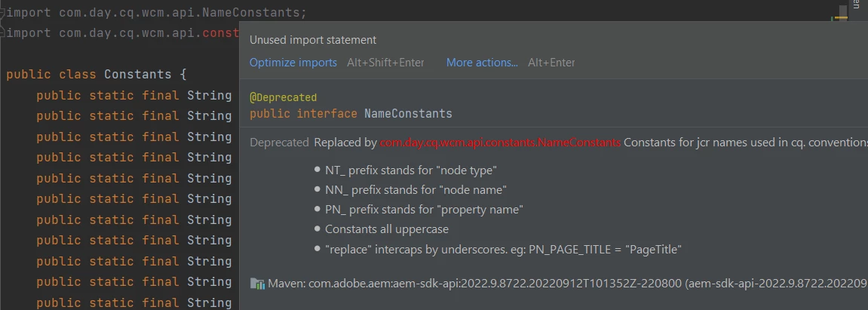Click the 'public interface' keywords in the tooltip
The height and width of the screenshot is (310, 868).
[x=303, y=114]
